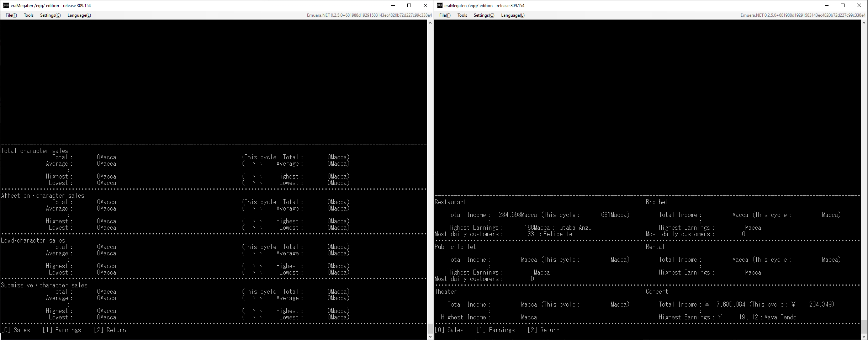Click 'Affection・character sales' heading
Image resolution: width=868 pixels, height=340 pixels.
coord(43,196)
